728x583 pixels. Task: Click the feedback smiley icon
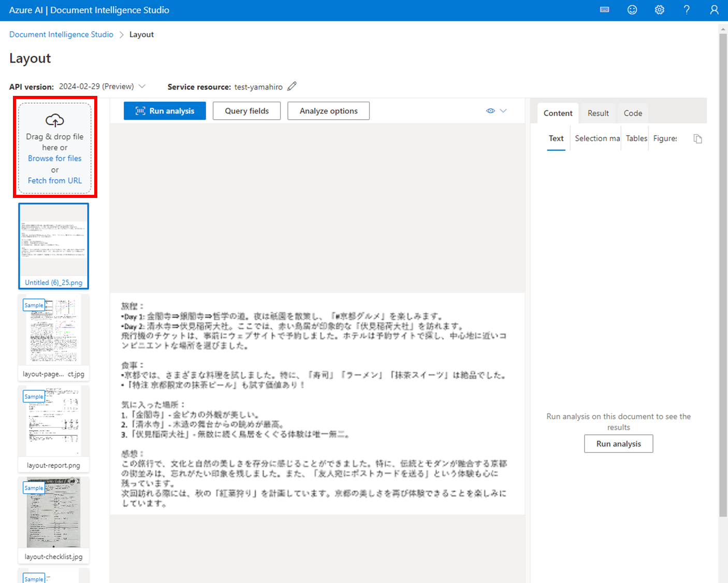[x=632, y=10]
